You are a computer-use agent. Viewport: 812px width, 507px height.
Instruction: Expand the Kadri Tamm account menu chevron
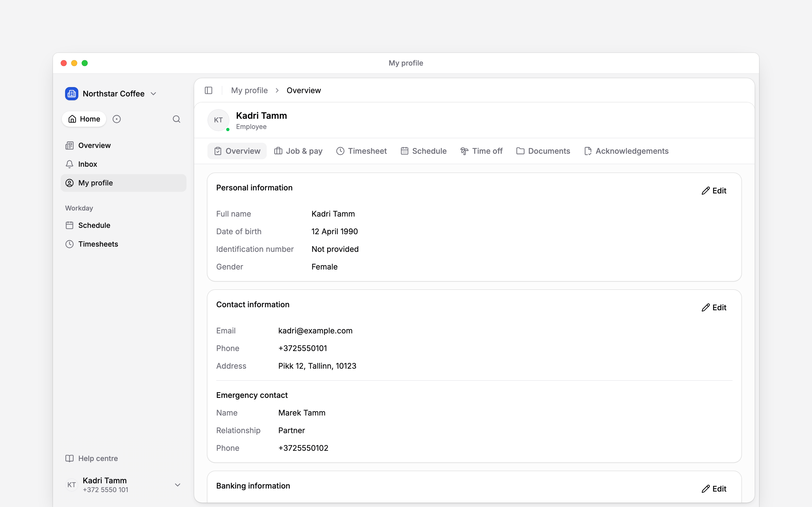point(178,485)
